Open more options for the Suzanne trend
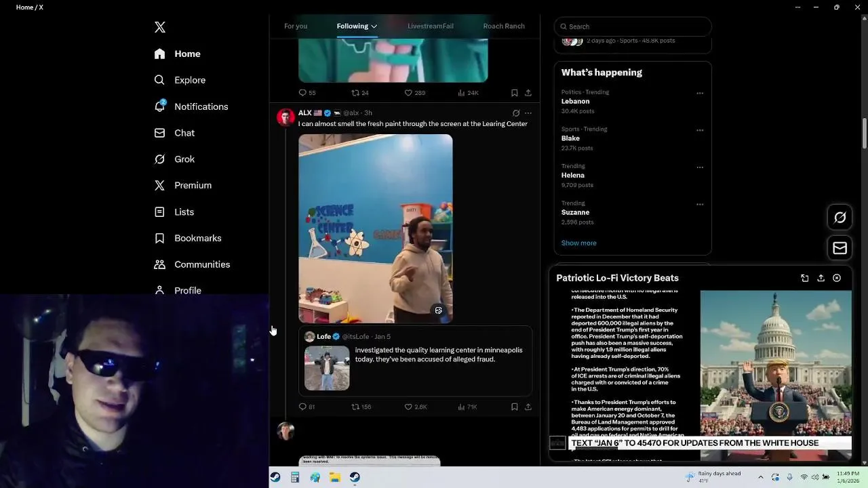 click(x=700, y=204)
